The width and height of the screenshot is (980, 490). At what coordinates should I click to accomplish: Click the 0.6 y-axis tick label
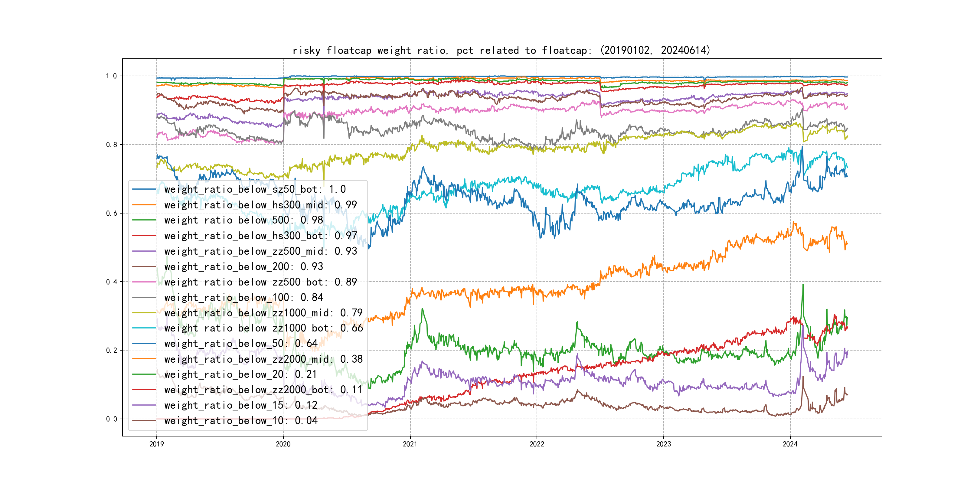pyautogui.click(x=112, y=214)
